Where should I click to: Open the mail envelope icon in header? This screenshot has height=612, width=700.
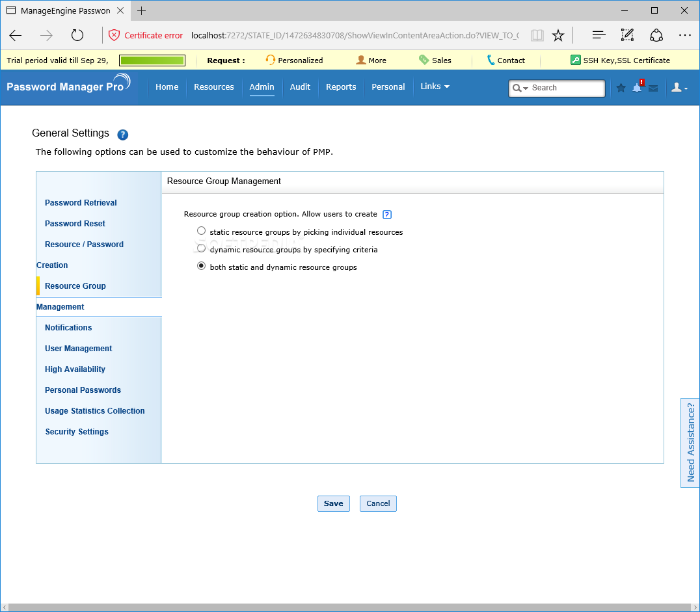654,88
